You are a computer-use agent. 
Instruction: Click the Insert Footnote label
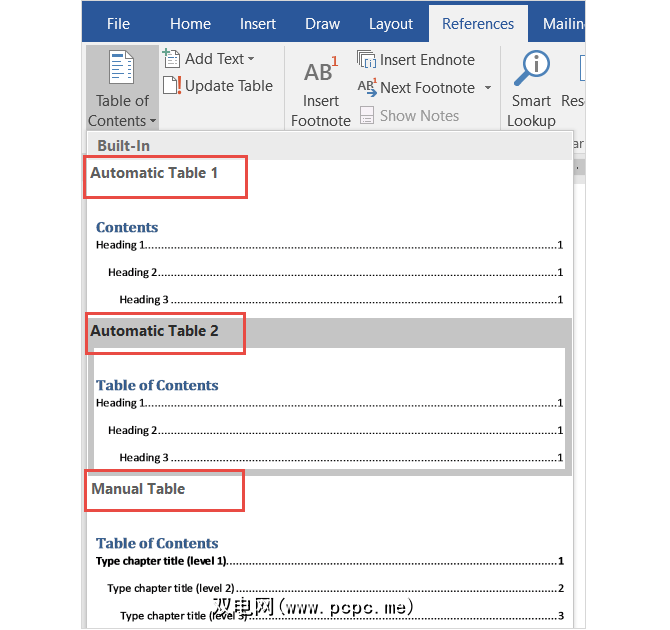click(x=320, y=111)
